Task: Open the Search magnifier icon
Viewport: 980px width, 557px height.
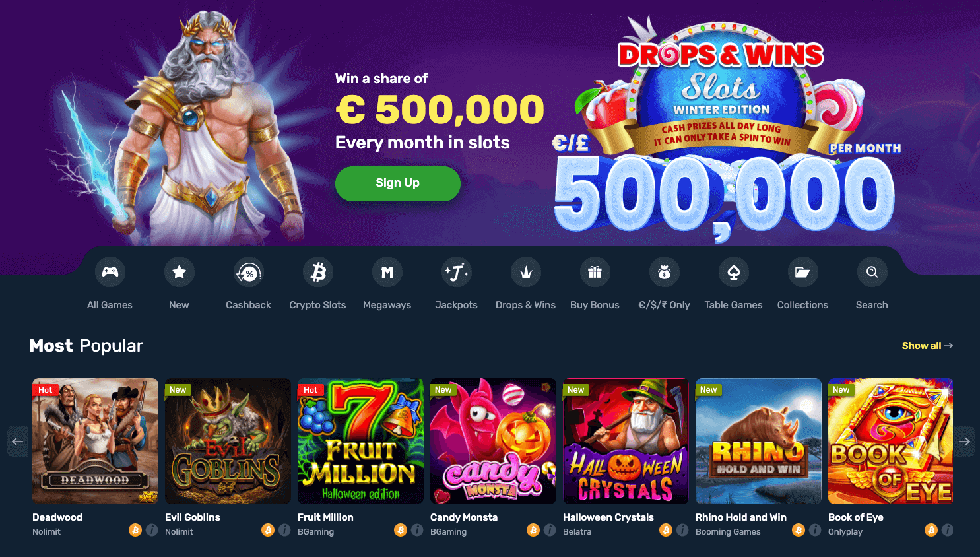Action: pyautogui.click(x=872, y=272)
